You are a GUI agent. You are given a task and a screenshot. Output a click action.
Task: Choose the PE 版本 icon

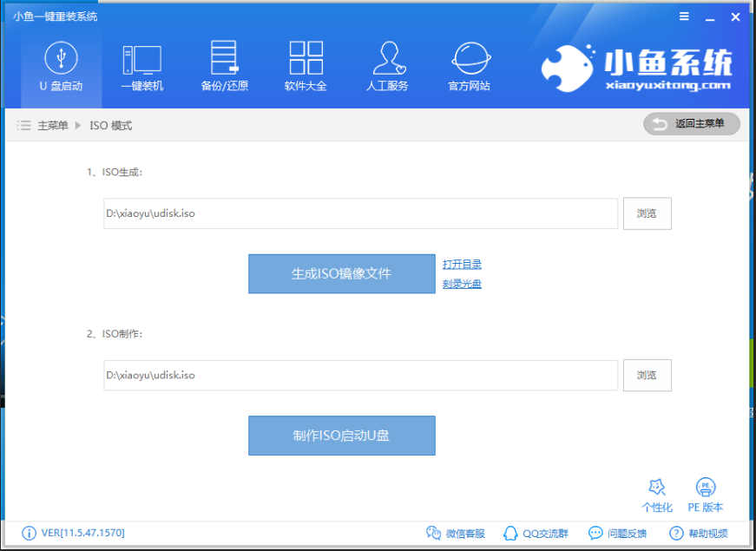pos(706,495)
